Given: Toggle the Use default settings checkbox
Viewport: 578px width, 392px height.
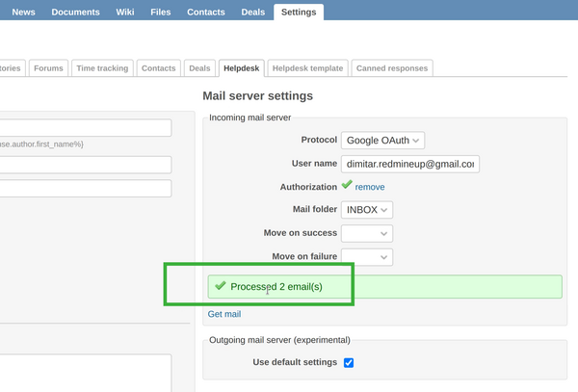Looking at the screenshot, I should tap(349, 362).
